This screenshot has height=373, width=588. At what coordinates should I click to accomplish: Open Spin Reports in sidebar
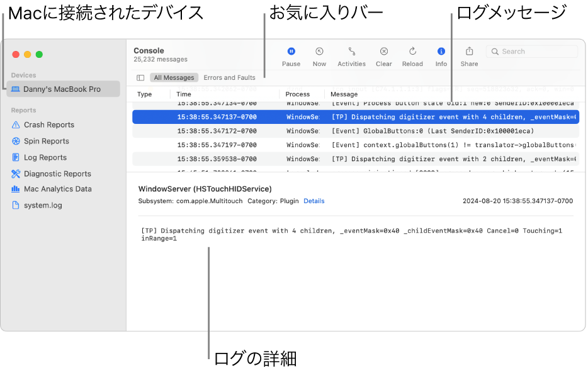coord(47,141)
